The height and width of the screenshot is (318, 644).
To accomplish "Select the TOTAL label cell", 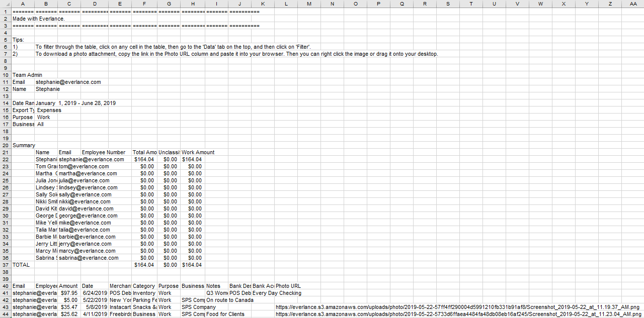I will (x=21, y=265).
